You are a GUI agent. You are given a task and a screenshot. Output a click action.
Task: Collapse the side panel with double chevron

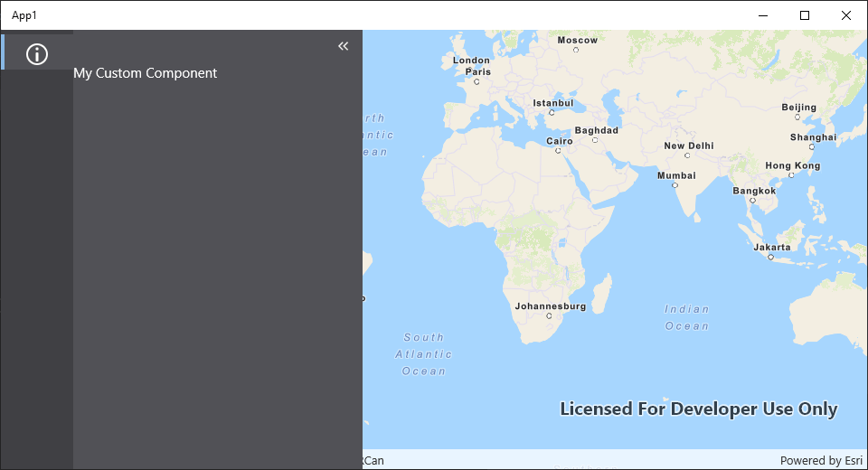point(344,46)
